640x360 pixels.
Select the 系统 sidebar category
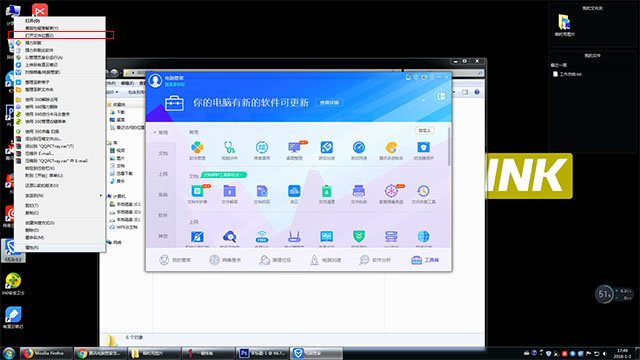pos(163,195)
